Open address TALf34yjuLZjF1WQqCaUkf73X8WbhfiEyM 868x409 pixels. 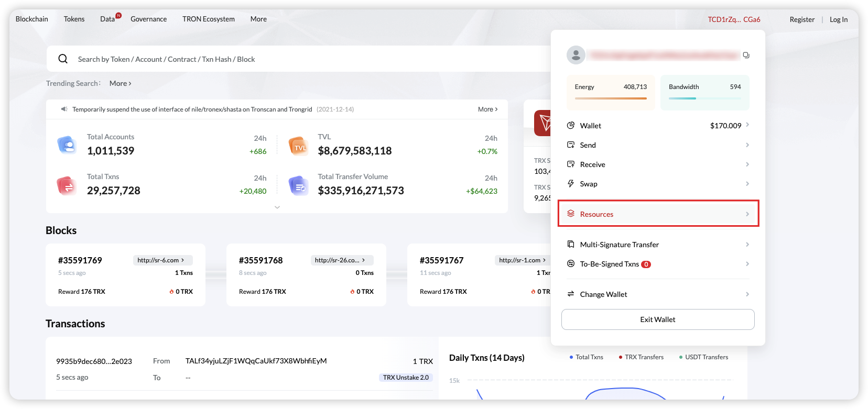click(x=256, y=361)
